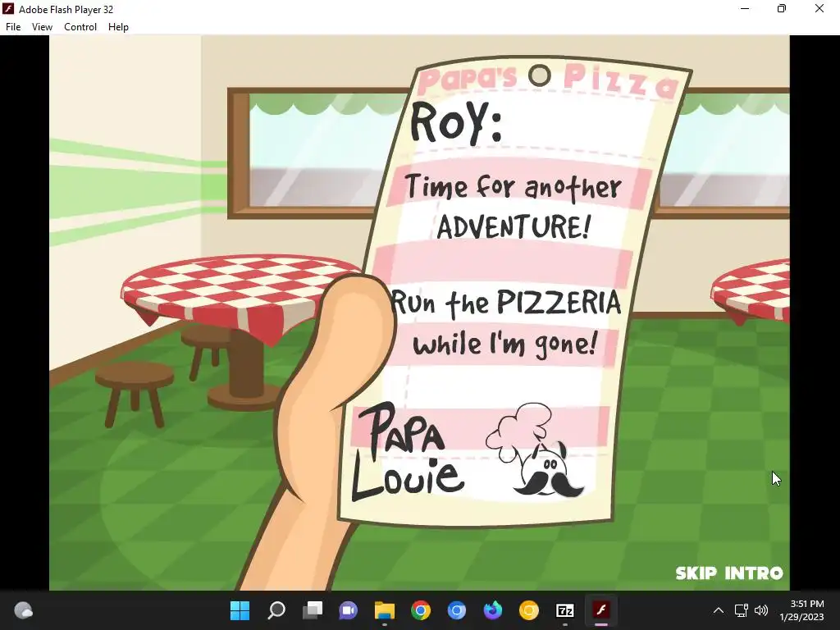Close the Adobe Flash Player window
The height and width of the screenshot is (630, 840).
click(819, 8)
